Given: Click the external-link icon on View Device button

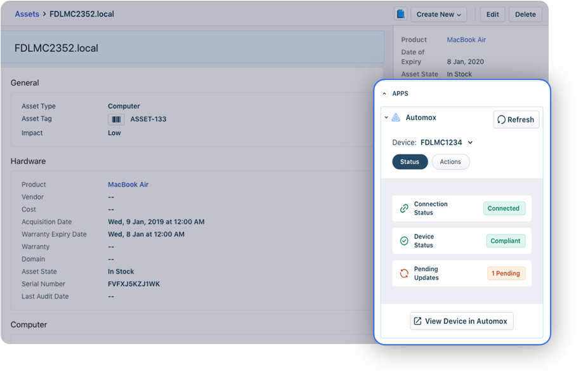Looking at the screenshot, I should pos(417,321).
